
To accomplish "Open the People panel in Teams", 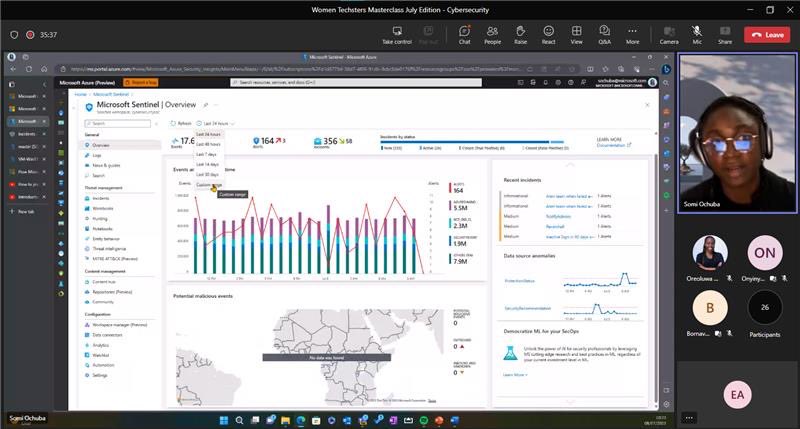I will (492, 35).
